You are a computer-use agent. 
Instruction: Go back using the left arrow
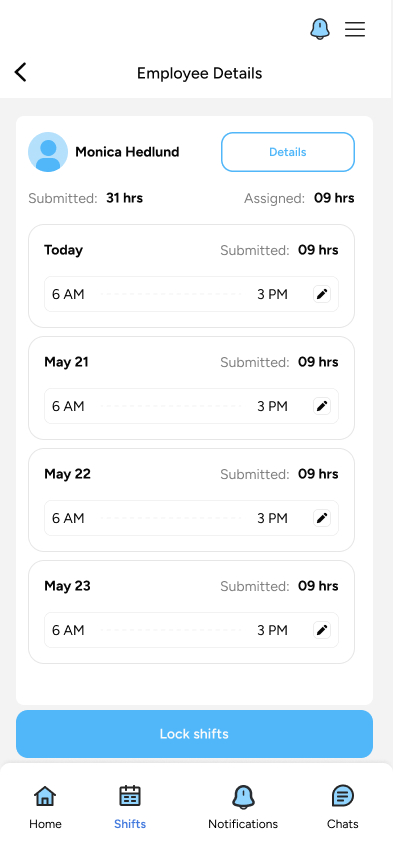pyautogui.click(x=21, y=72)
